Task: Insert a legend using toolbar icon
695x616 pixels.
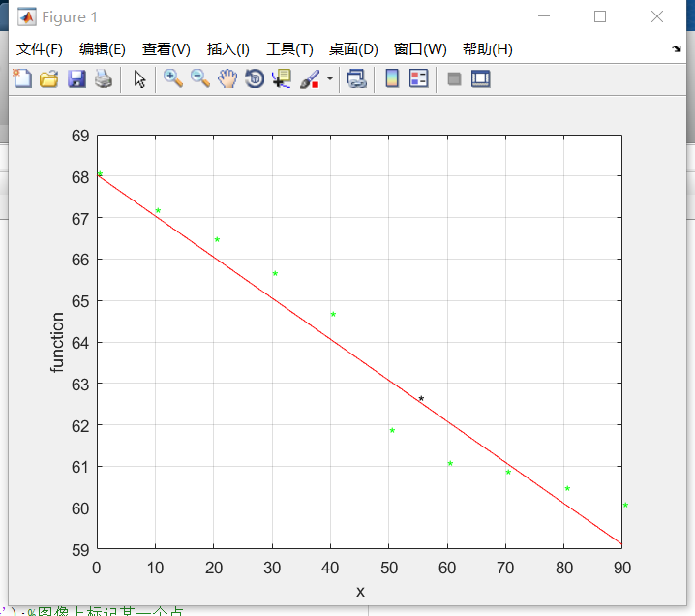Action: pyautogui.click(x=419, y=79)
